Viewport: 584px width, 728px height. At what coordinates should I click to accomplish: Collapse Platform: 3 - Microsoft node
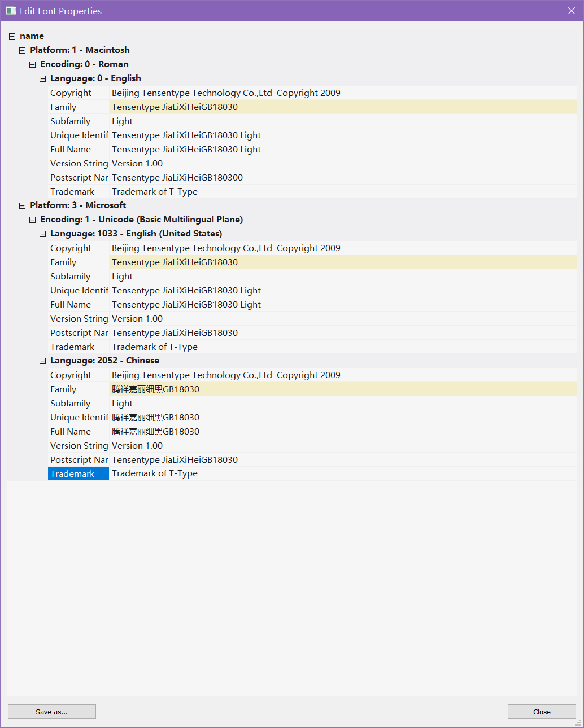[22, 205]
